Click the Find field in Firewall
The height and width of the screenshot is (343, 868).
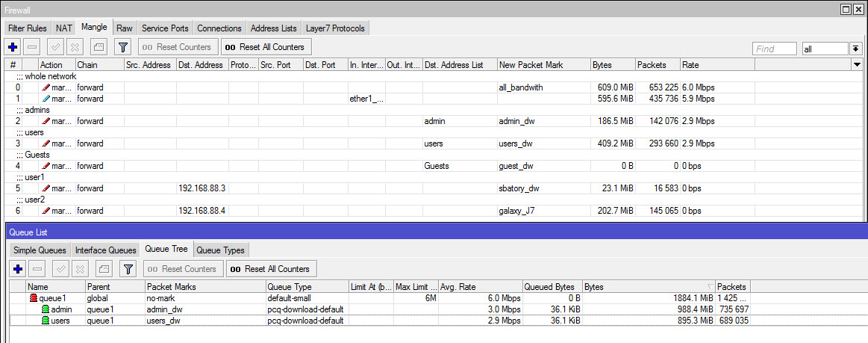[775, 49]
